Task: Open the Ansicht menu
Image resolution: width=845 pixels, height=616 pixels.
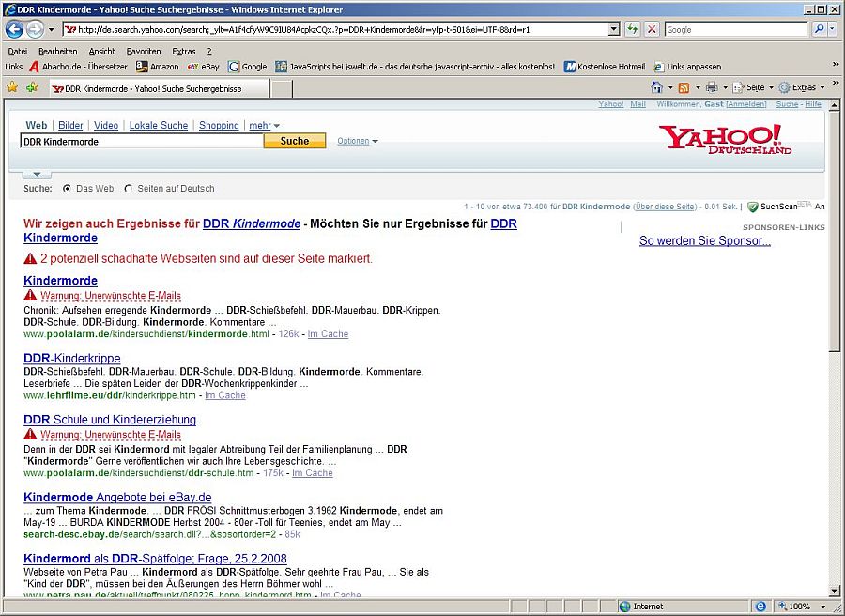Action: pos(101,52)
